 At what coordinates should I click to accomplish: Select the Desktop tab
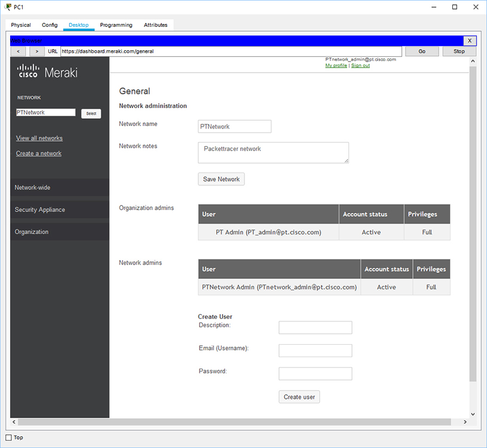coord(79,25)
